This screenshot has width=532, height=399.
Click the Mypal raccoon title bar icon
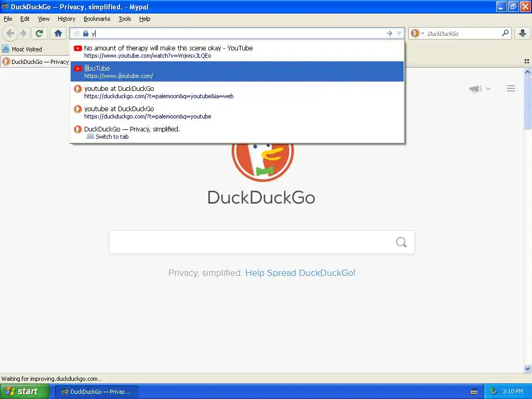click(x=5, y=6)
